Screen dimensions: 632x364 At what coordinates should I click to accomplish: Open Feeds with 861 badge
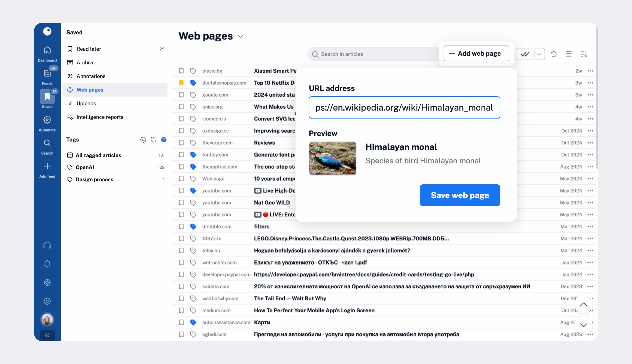coord(47,77)
